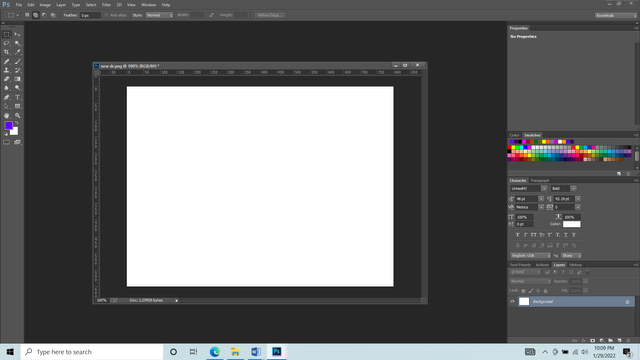Toggle Lock transparent pixels in Layers
This screenshot has width=640, height=360.
[523, 291]
